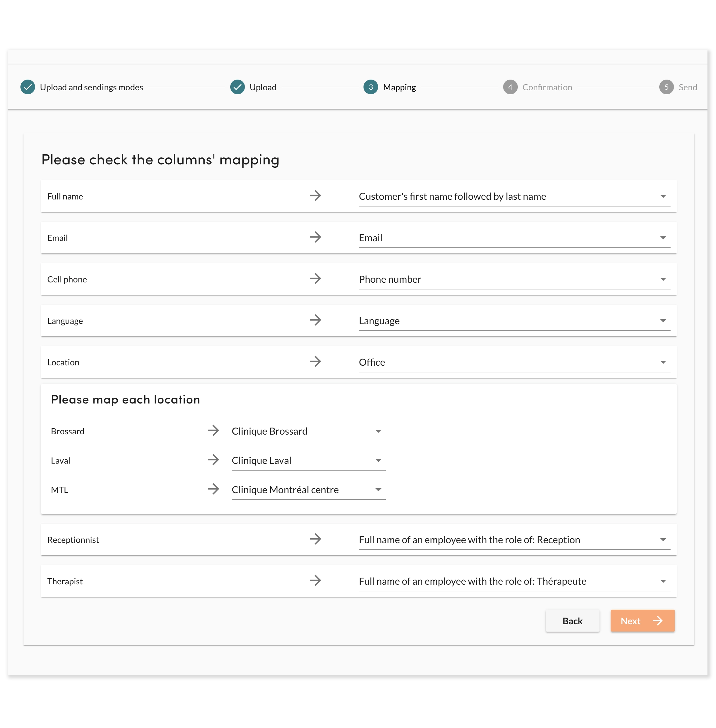Click the arrow icon next to Full name
The image size is (716, 728).
(315, 195)
